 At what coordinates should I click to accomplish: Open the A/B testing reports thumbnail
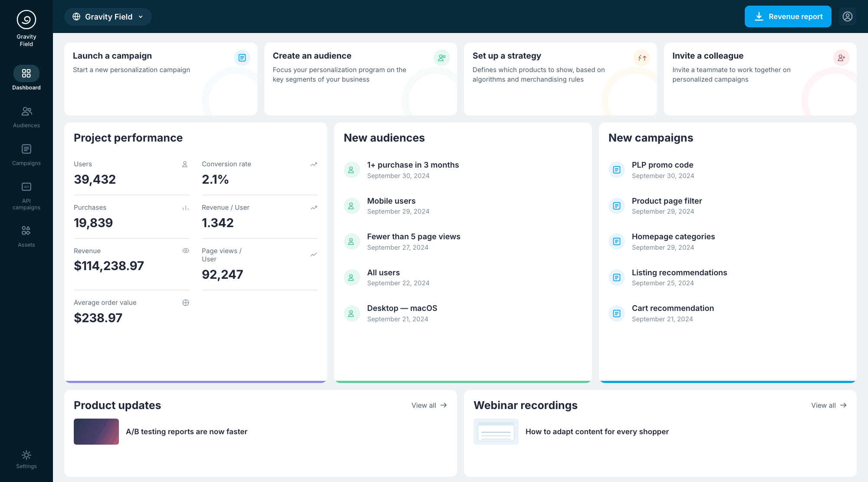(x=96, y=432)
